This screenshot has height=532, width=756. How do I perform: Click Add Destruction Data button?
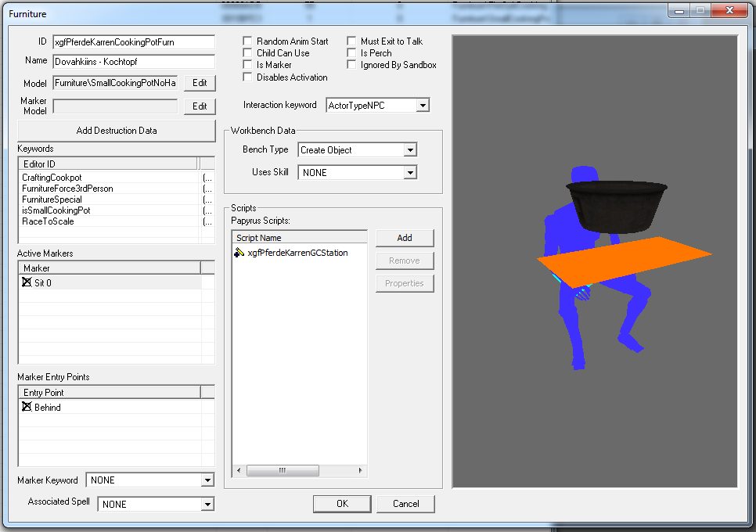coord(116,131)
